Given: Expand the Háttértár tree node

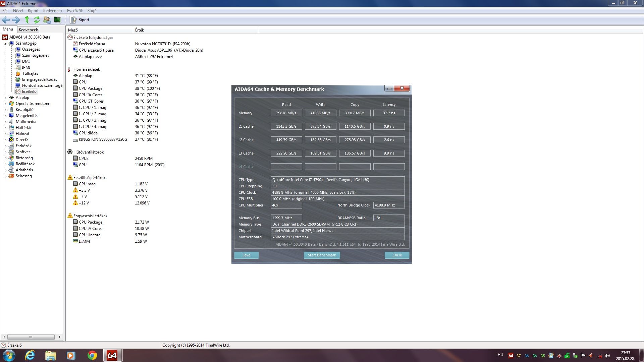Looking at the screenshot, I should coord(5,128).
